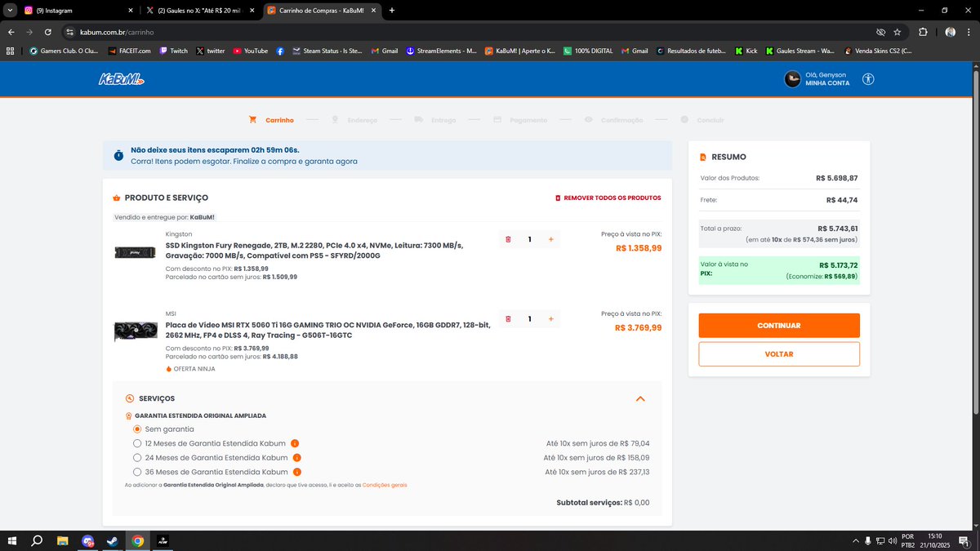Image resolution: width=980 pixels, height=551 pixels.
Task: Go to the Confirmação checkout step
Action: (x=613, y=120)
